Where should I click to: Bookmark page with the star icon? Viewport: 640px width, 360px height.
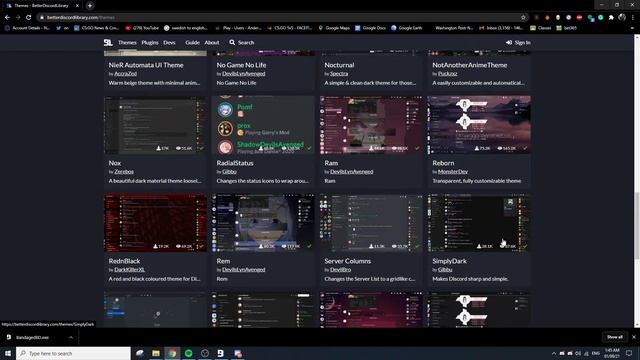[x=523, y=18]
